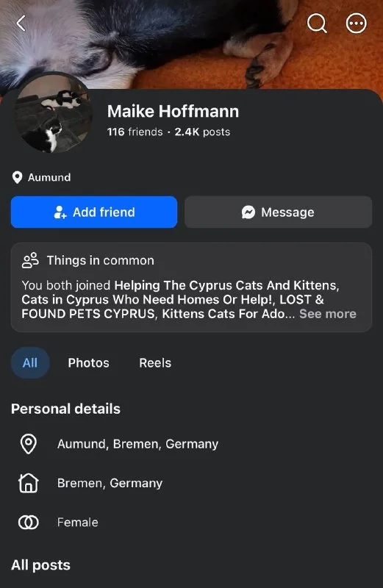Switch to the Photos tab
Viewport: 383px width, 588px height.
(x=88, y=362)
